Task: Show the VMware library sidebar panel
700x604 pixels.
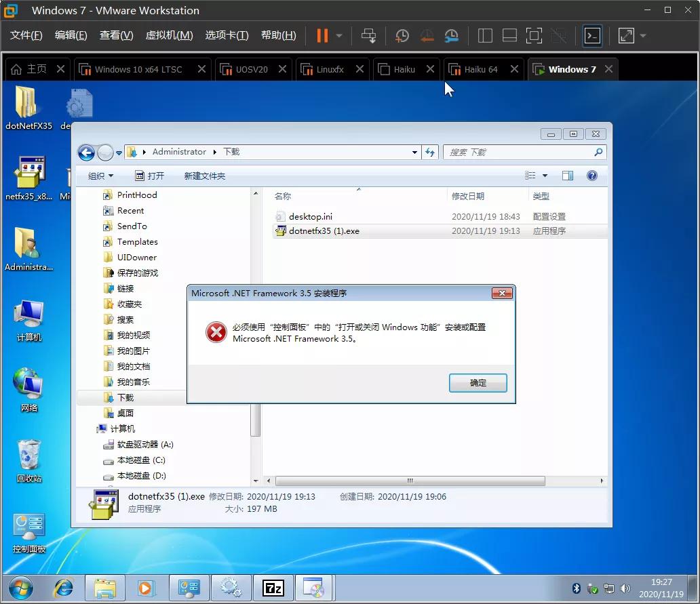Action: [485, 35]
